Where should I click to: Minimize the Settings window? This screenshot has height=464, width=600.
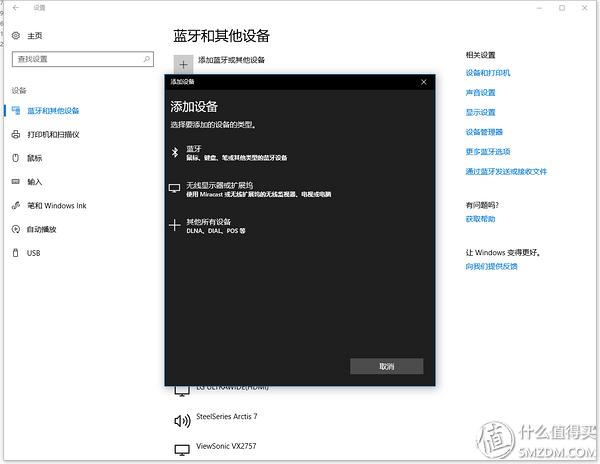click(x=539, y=8)
